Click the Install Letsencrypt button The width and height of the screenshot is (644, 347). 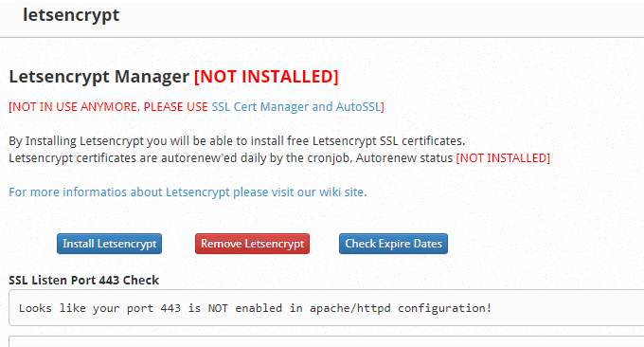(x=109, y=244)
